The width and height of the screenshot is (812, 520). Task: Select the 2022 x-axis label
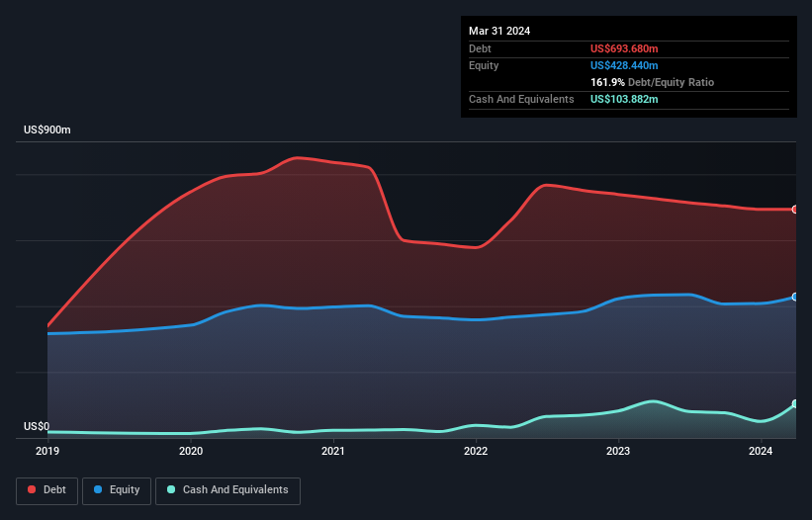point(476,452)
